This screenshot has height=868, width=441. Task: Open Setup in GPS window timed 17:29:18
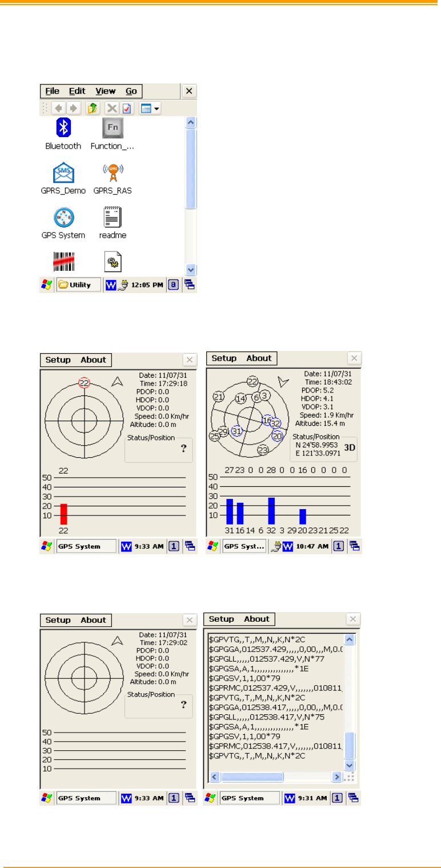click(58, 360)
